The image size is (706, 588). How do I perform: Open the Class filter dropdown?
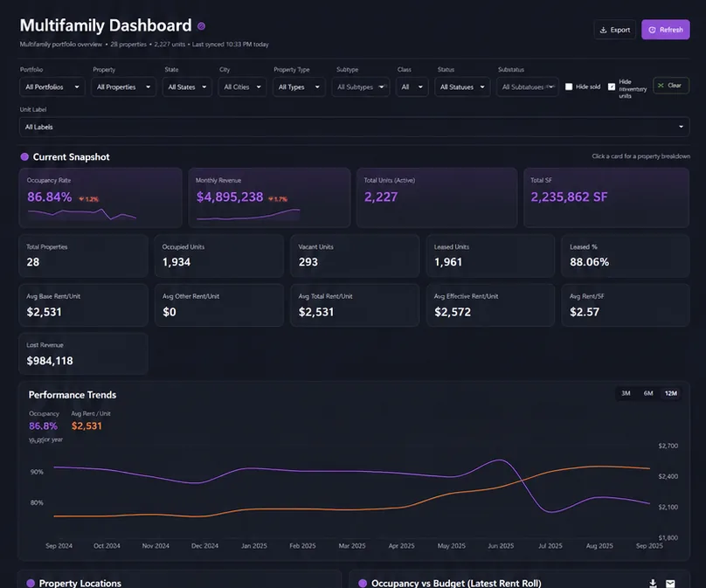412,86
